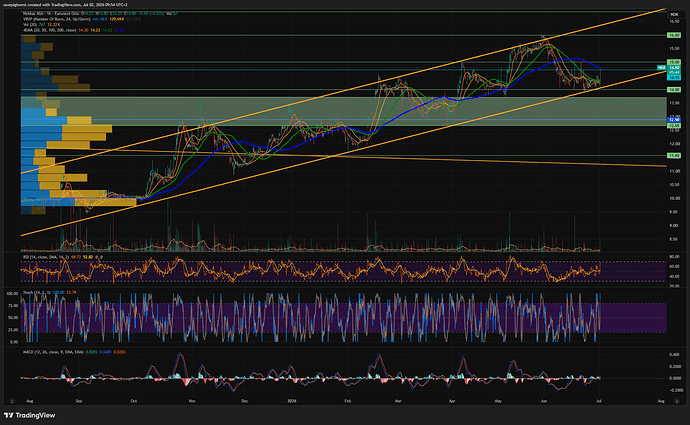690x425 pixels.
Task: Select the Nekkar ASA symbol legend title
Action: click(x=50, y=14)
